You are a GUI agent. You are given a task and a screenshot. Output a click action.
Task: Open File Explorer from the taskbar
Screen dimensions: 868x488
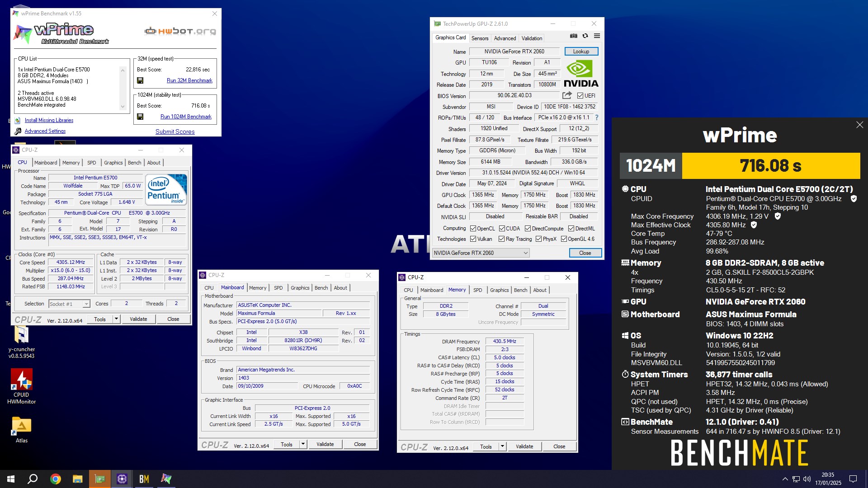pyautogui.click(x=77, y=479)
